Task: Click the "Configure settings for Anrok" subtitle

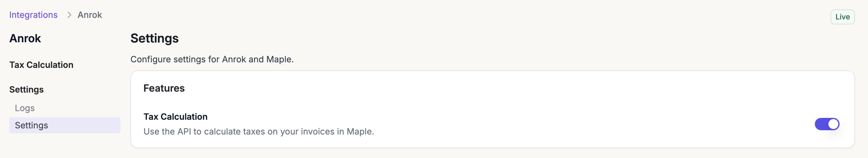Action: tap(212, 59)
